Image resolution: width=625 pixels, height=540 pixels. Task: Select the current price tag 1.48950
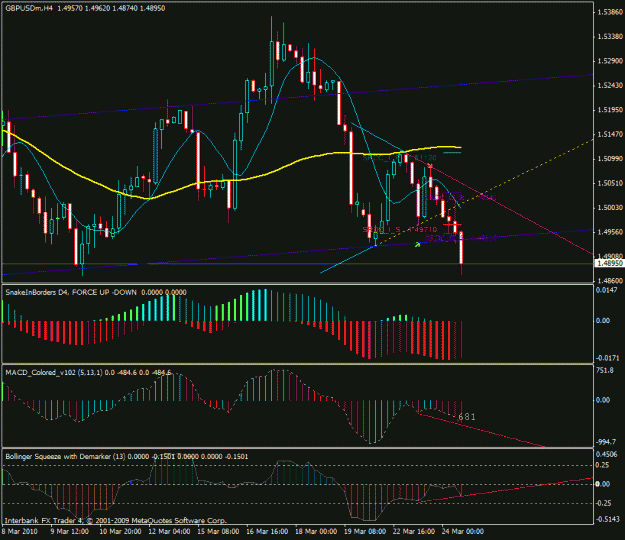pyautogui.click(x=609, y=263)
